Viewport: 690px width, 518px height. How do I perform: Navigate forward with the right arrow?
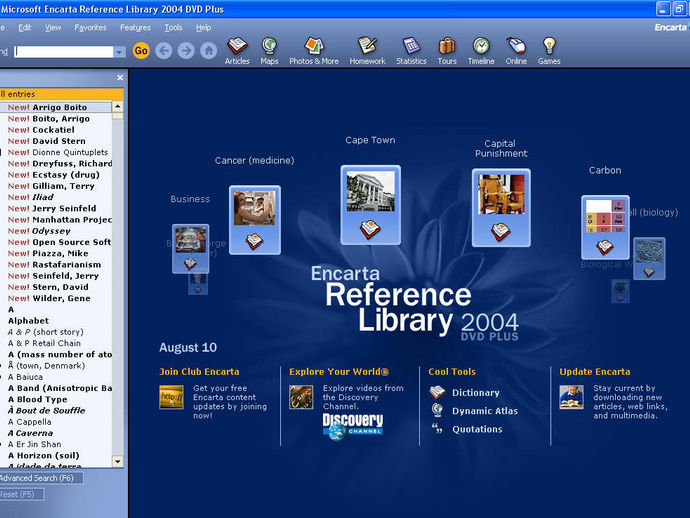point(186,51)
